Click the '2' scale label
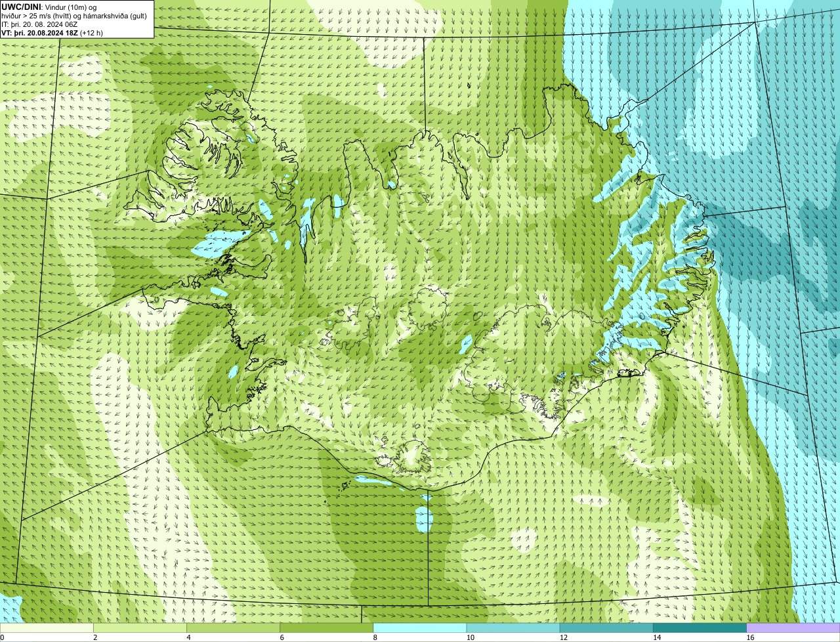840x642 pixels. (x=95, y=637)
